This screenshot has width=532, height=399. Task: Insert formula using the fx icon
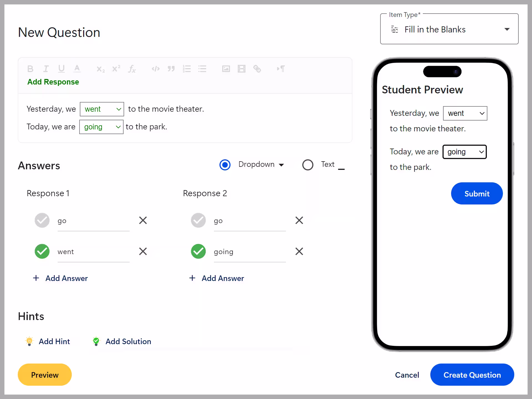(132, 69)
